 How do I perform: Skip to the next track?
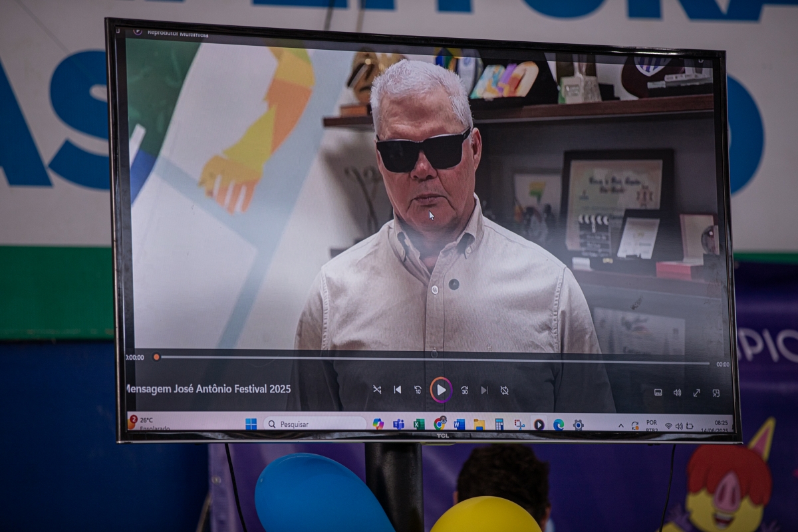(x=484, y=390)
